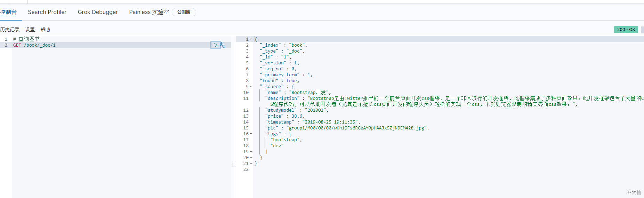The width and height of the screenshot is (644, 198).
Task: Collapse response root at line 1
Action: (x=251, y=39)
